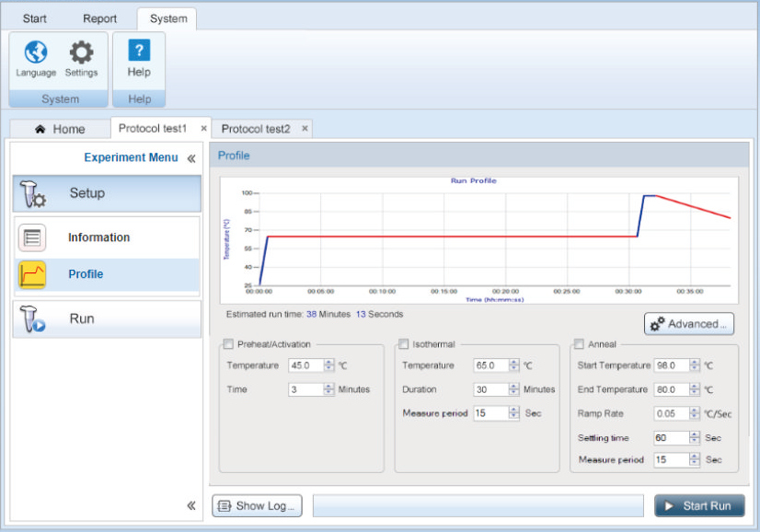Enable the Preheat/Activation checkbox
The height and width of the screenshot is (532, 760).
(228, 344)
